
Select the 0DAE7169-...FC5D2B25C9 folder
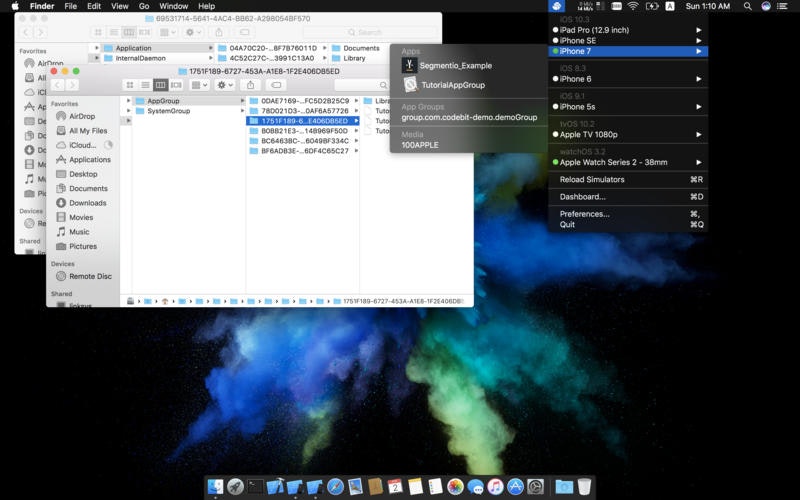pyautogui.click(x=303, y=101)
